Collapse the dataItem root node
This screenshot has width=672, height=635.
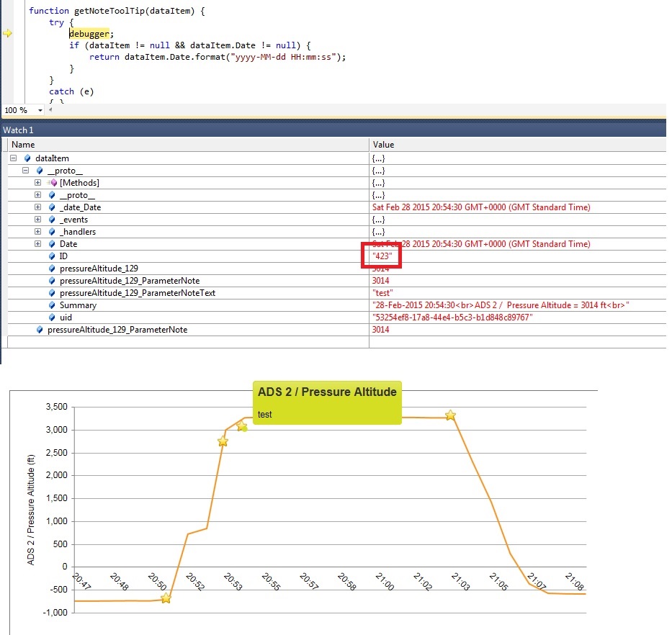click(x=13, y=158)
